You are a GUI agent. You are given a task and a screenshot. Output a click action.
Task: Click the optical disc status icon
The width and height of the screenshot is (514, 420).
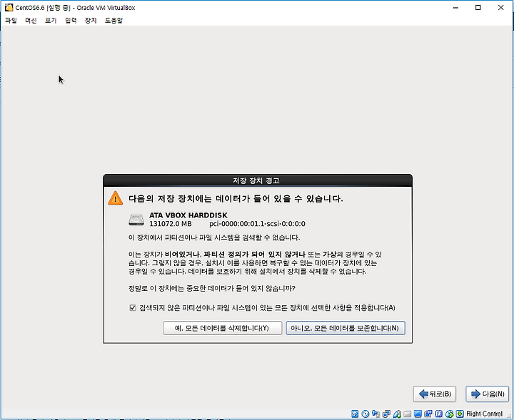click(366, 414)
